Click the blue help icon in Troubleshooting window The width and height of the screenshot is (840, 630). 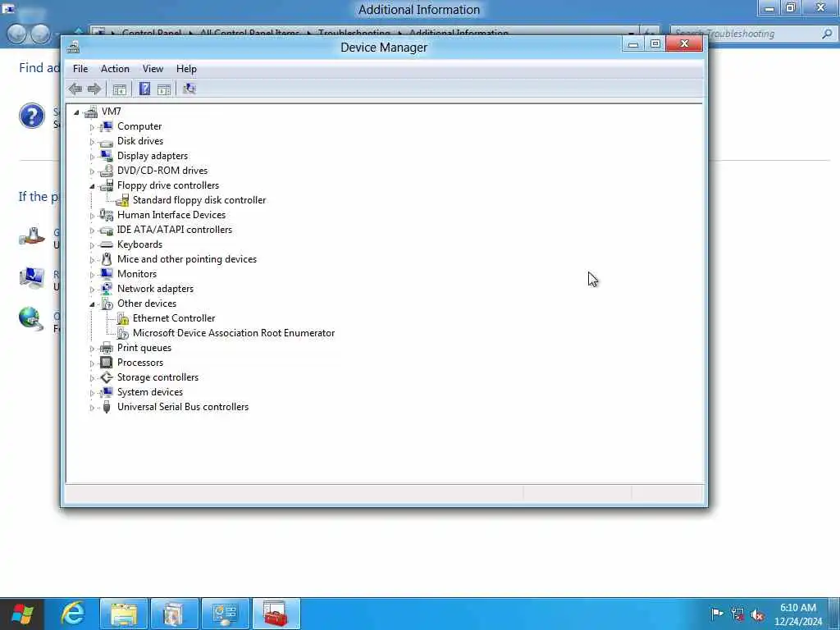32,116
